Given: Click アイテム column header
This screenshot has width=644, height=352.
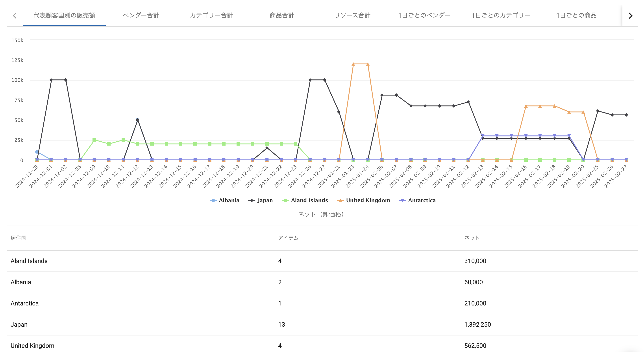Looking at the screenshot, I should tap(288, 238).
